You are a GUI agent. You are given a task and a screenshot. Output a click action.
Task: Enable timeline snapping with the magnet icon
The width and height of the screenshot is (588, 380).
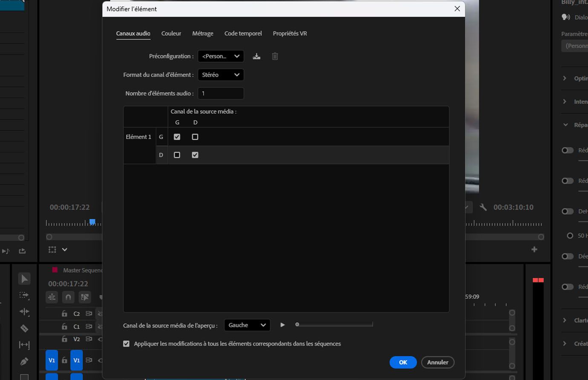click(68, 297)
